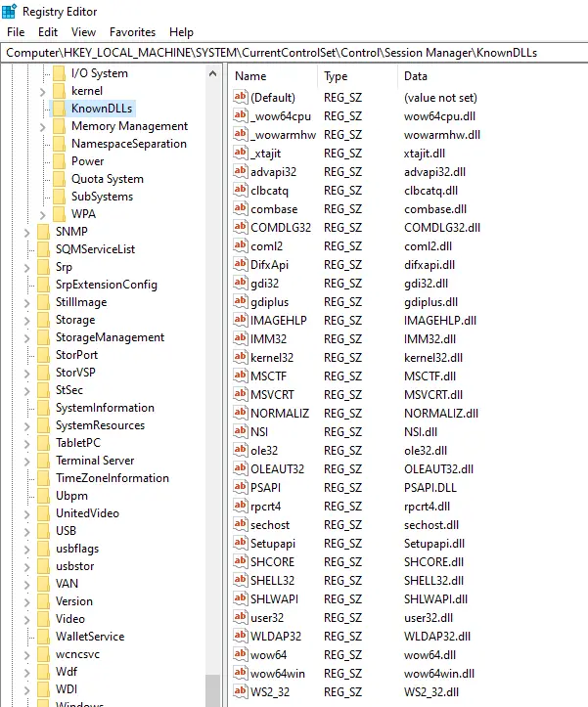Click the gdiplus value string icon
The image size is (588, 707).
(240, 301)
